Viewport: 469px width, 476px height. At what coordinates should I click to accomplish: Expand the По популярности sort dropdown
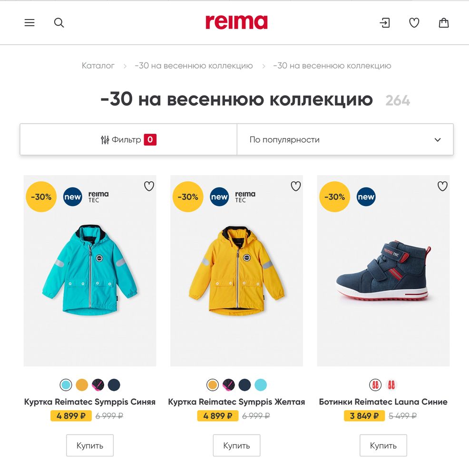tap(345, 139)
